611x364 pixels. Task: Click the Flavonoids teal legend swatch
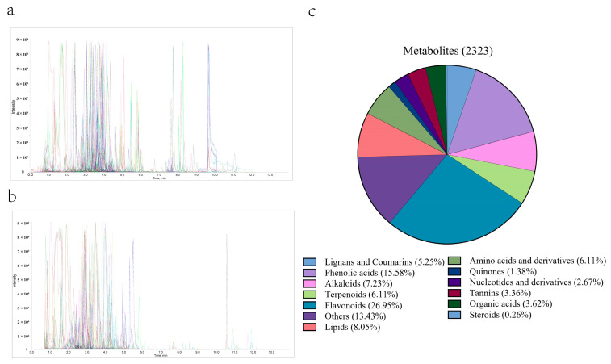[x=310, y=305]
